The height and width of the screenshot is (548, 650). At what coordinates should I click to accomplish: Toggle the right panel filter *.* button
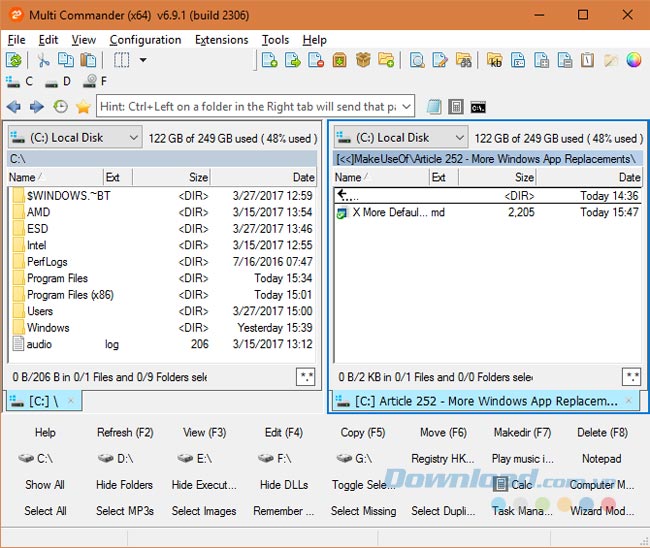coord(631,377)
